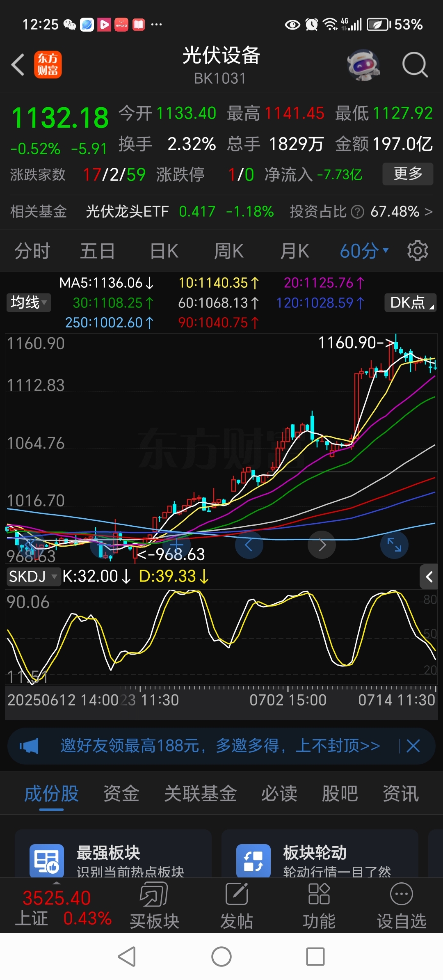The width and height of the screenshot is (443, 980).
Task: Tap the 90:1040.75 moving average label
Action: [218, 323]
